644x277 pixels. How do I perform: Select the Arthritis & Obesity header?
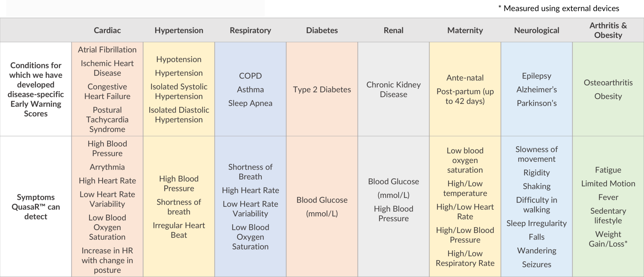click(608, 30)
